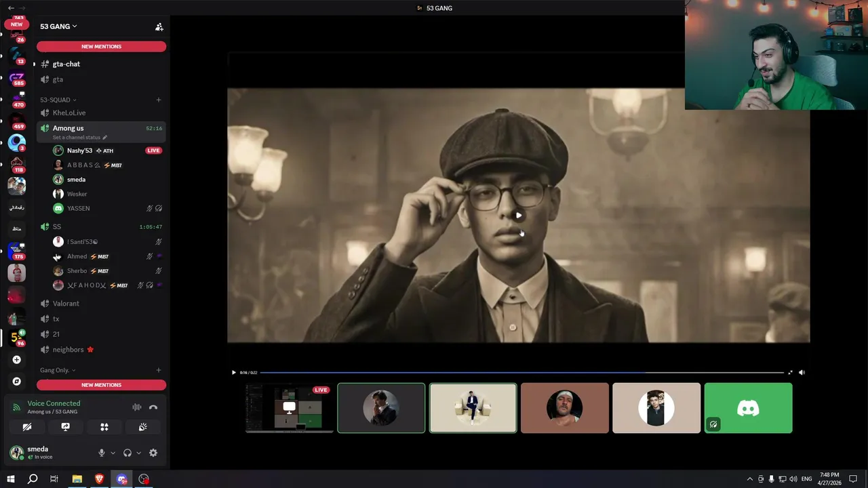This screenshot has height=488, width=868.
Task: Open the soundboard button
Action: 142,427
